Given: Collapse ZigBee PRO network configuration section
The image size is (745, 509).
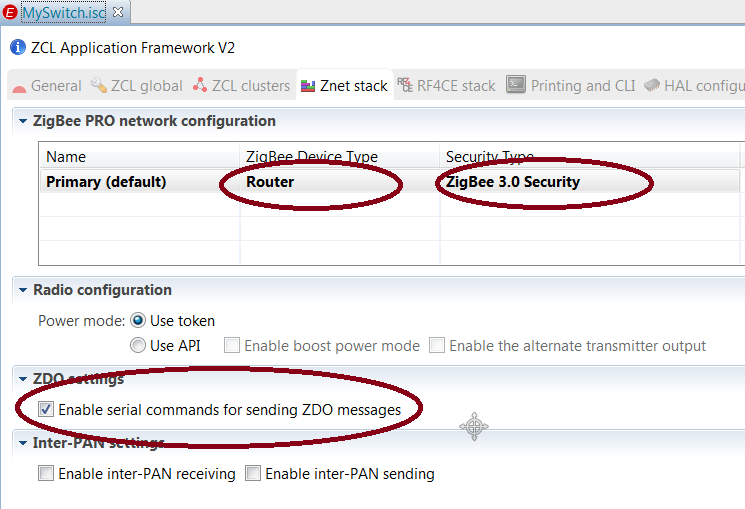Looking at the screenshot, I should [23, 121].
